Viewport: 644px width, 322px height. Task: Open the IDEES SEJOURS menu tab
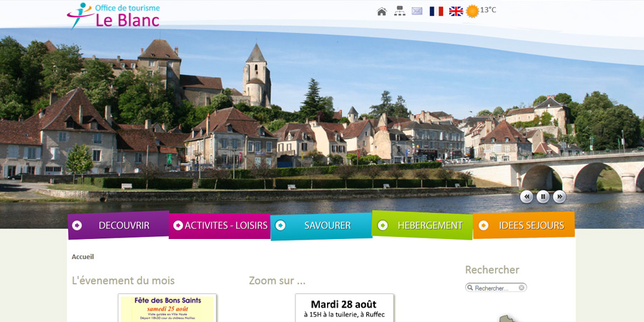click(x=524, y=225)
